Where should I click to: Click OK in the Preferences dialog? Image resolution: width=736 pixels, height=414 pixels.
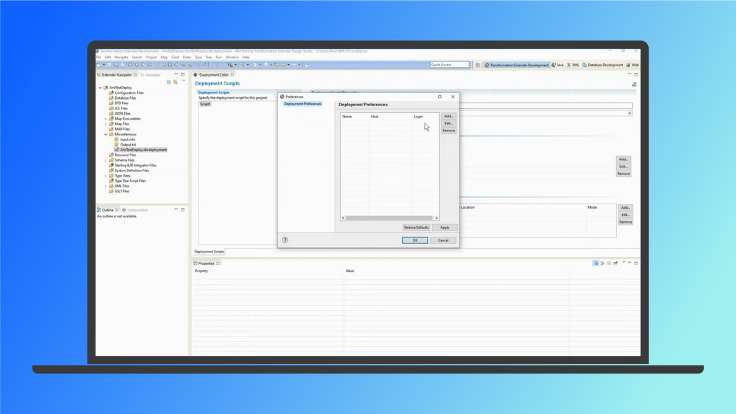[x=415, y=240]
